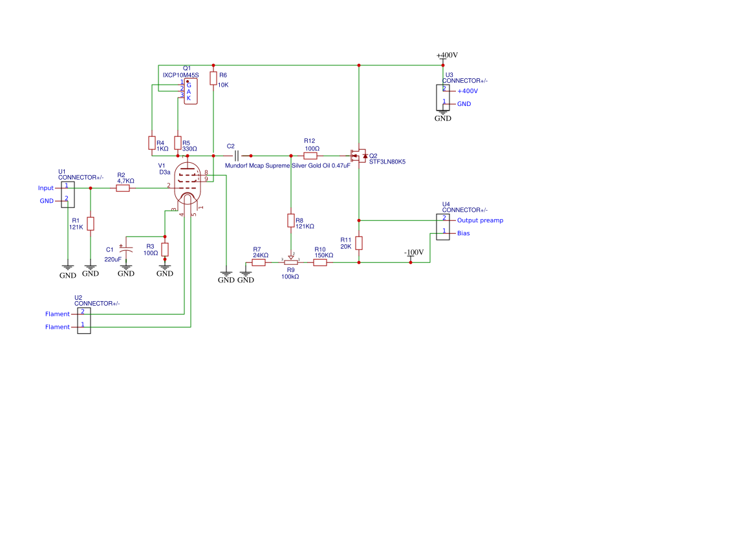Click the "Output preamp" pin label
This screenshot has height=535, width=756.
481,220
